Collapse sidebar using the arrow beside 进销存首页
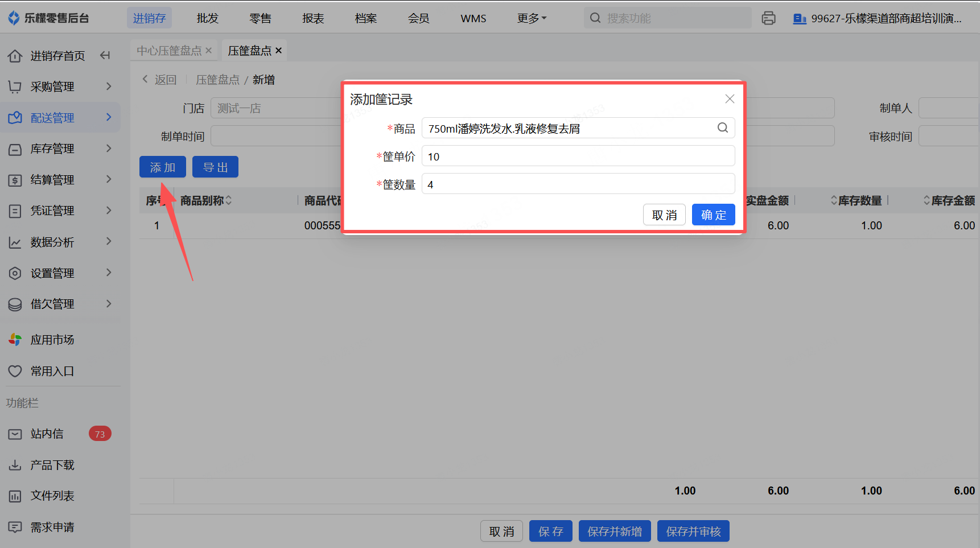This screenshot has width=980, height=548. tap(105, 55)
